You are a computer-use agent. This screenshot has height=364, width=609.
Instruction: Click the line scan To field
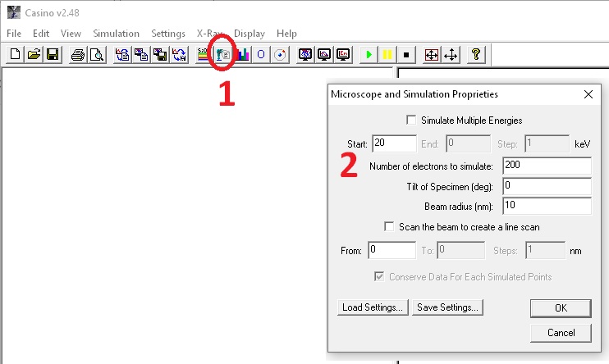[461, 250]
